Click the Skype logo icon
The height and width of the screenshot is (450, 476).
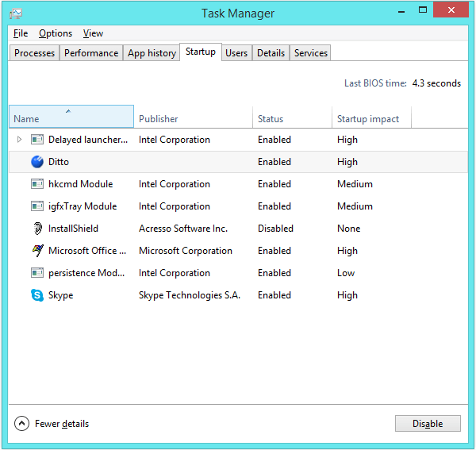[x=37, y=294]
